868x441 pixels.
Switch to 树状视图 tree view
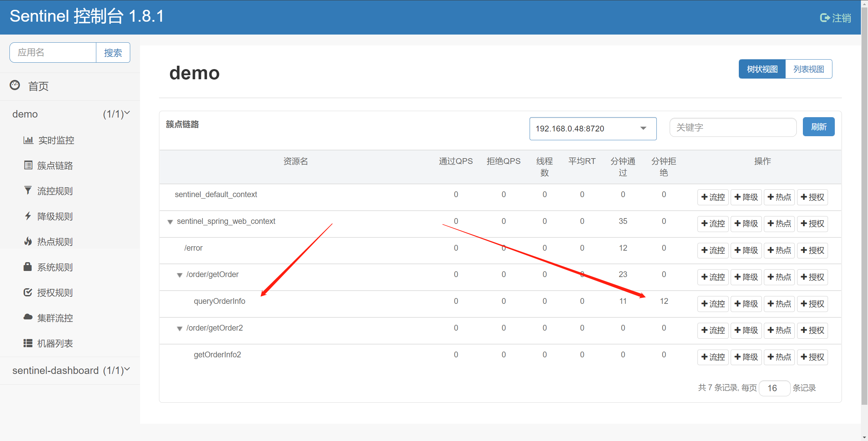(x=762, y=69)
